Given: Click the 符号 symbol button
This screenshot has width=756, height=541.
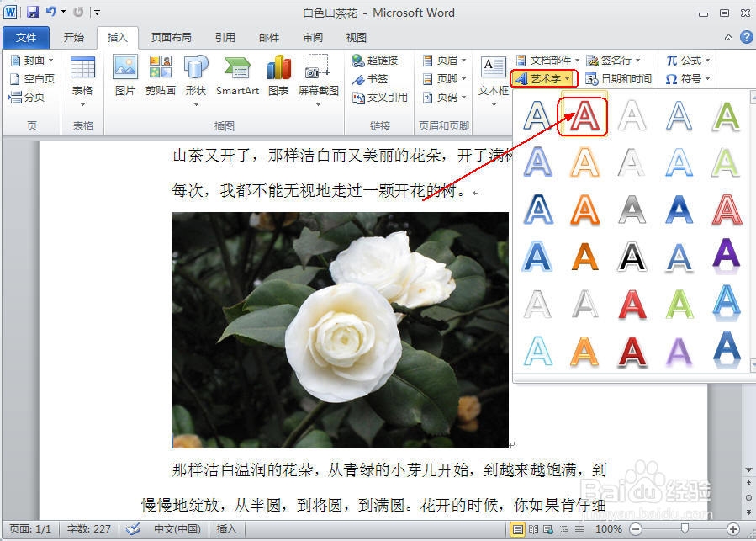Looking at the screenshot, I should [688, 78].
